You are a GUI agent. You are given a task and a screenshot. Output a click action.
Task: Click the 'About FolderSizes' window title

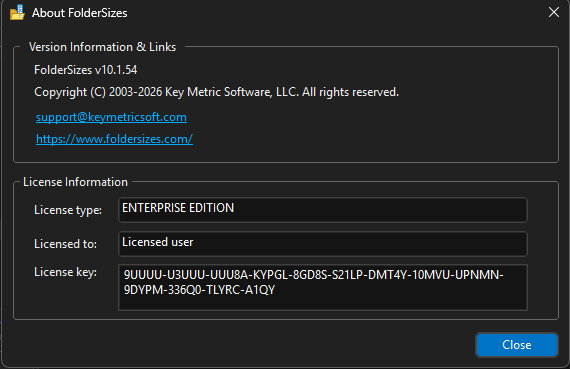click(80, 13)
